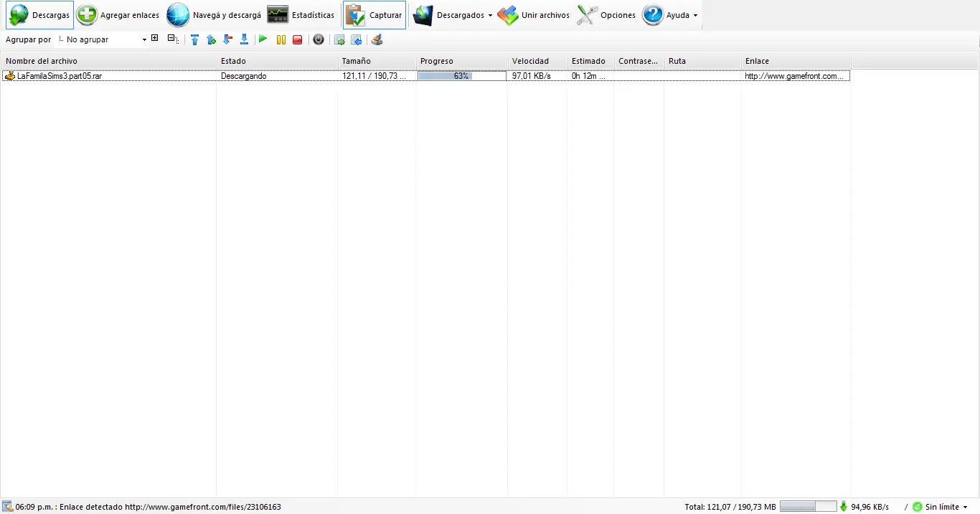This screenshot has width=980, height=514.
Task: Click the green download arrow icon
Action: click(x=844, y=506)
